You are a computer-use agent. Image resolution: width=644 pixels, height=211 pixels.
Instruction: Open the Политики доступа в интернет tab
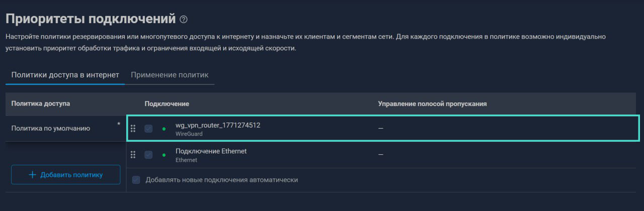click(x=65, y=75)
